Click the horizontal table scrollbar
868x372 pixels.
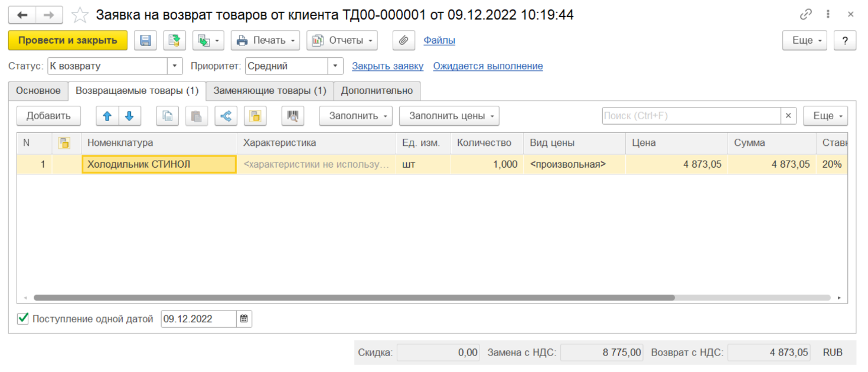(354, 298)
